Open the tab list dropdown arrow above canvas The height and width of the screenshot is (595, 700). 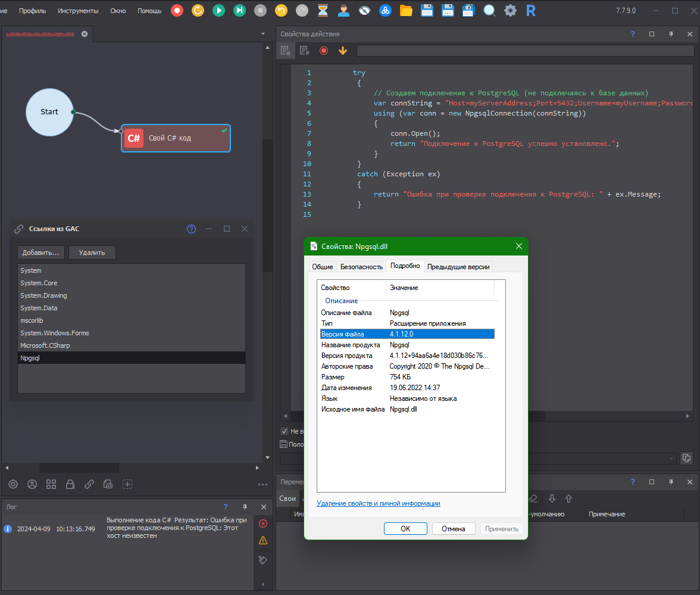click(263, 34)
